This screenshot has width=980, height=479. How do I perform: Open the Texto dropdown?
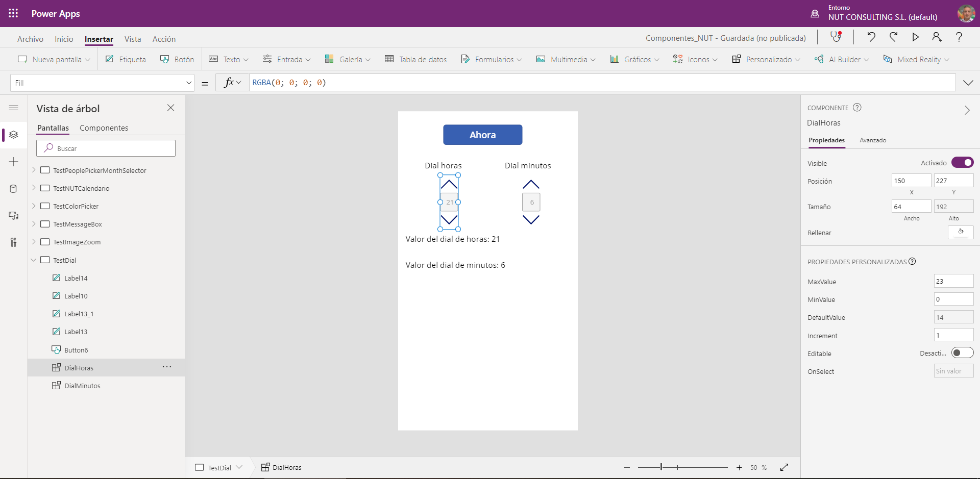pyautogui.click(x=229, y=59)
